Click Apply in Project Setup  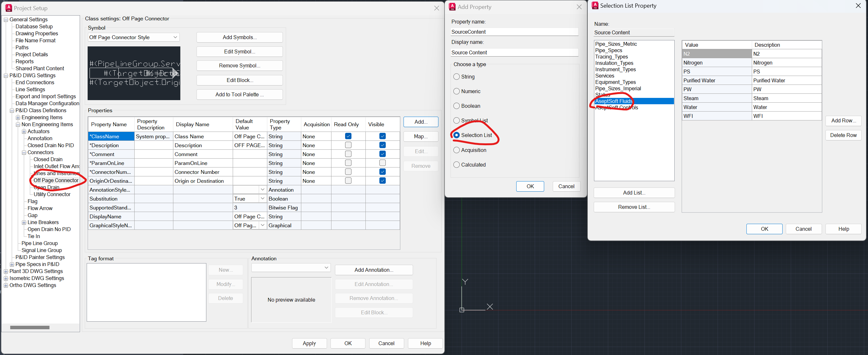309,343
